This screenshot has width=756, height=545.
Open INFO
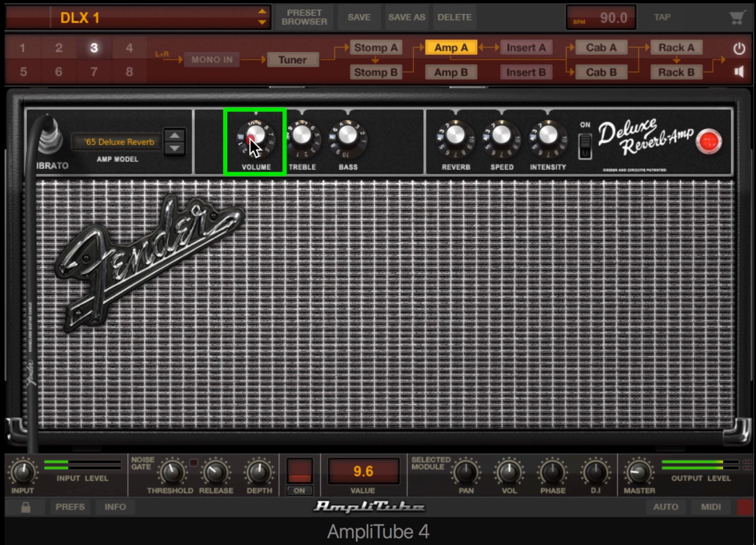[115, 507]
